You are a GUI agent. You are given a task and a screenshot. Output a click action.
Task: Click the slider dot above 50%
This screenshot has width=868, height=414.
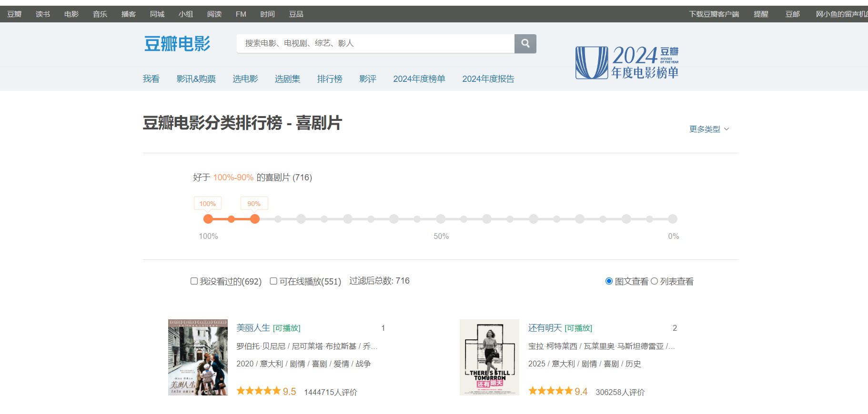[x=441, y=219]
